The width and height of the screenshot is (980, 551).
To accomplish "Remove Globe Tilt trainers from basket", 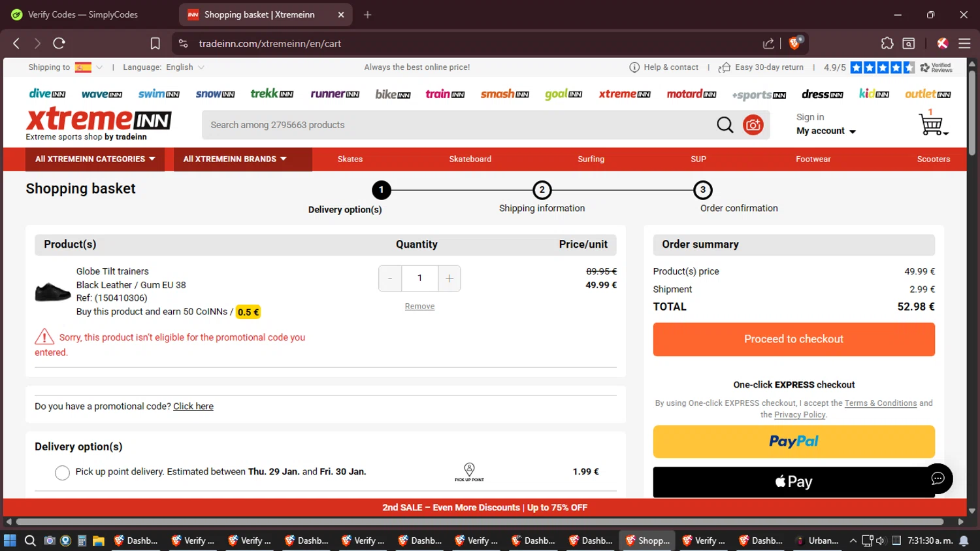I will click(419, 307).
